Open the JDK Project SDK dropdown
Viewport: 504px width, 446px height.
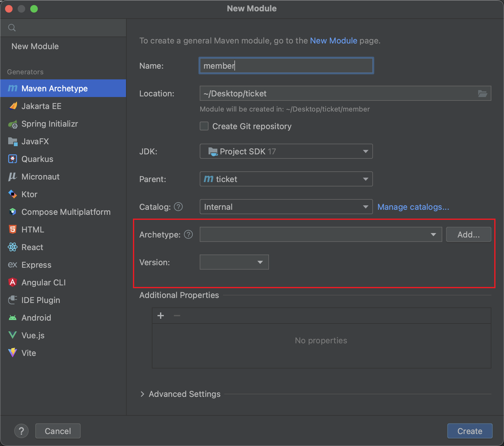(286, 152)
